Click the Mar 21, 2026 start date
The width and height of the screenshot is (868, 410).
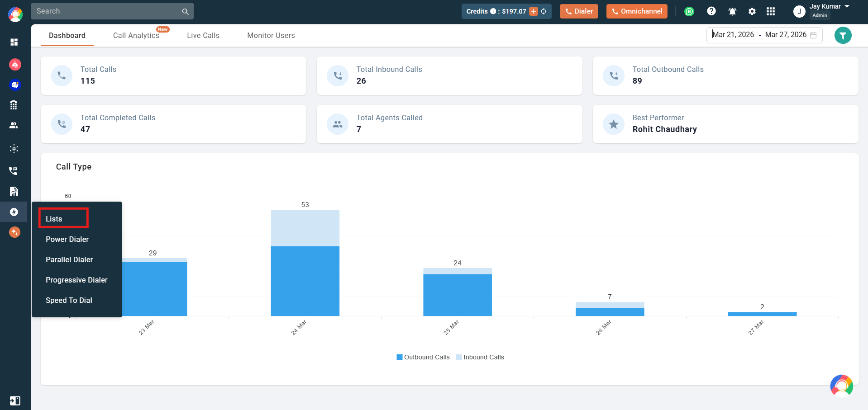tap(733, 35)
